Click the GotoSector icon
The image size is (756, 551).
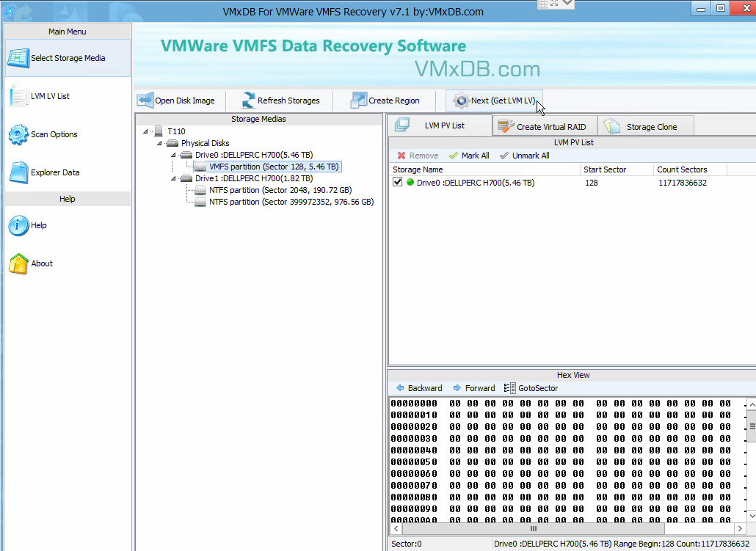pyautogui.click(x=509, y=388)
